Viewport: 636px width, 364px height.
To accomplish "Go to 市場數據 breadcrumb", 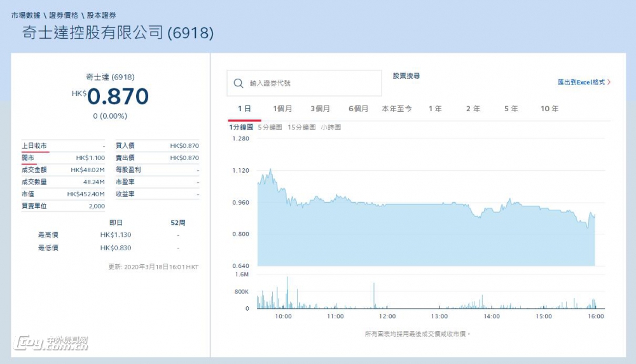I will pyautogui.click(x=25, y=15).
